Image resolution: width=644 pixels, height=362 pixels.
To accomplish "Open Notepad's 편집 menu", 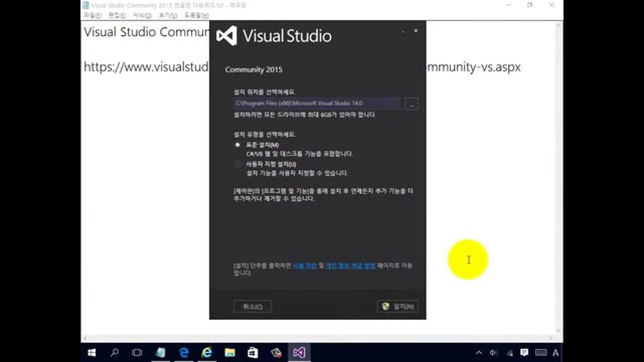I will (117, 16).
